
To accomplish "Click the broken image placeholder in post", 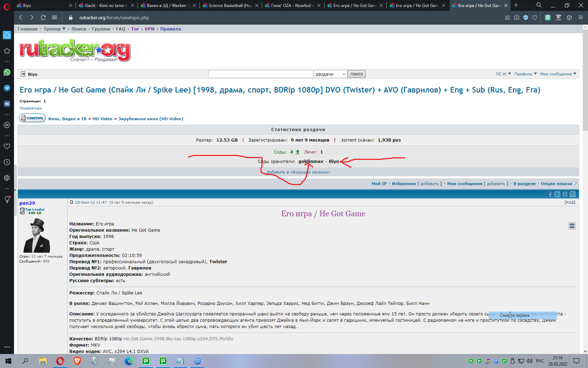I will (572, 226).
